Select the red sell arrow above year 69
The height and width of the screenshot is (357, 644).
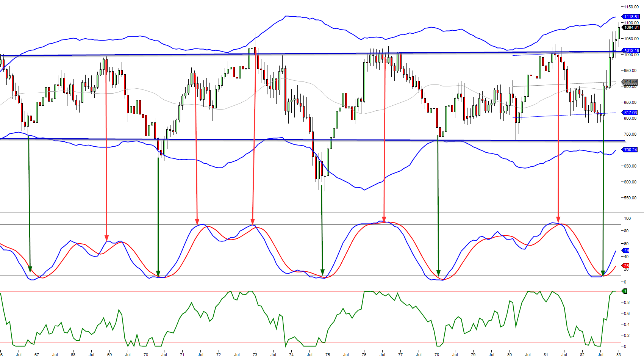[106, 152]
